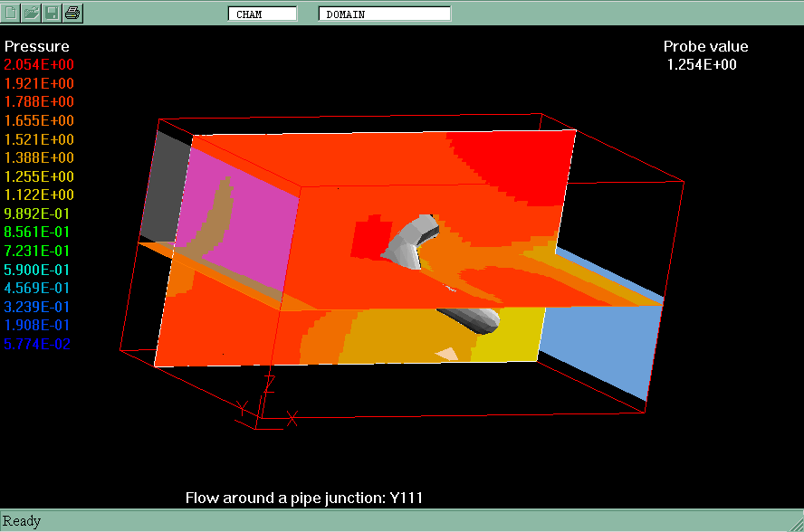This screenshot has width=804, height=532.
Task: Click the Pressure legend title
Action: 36,46
